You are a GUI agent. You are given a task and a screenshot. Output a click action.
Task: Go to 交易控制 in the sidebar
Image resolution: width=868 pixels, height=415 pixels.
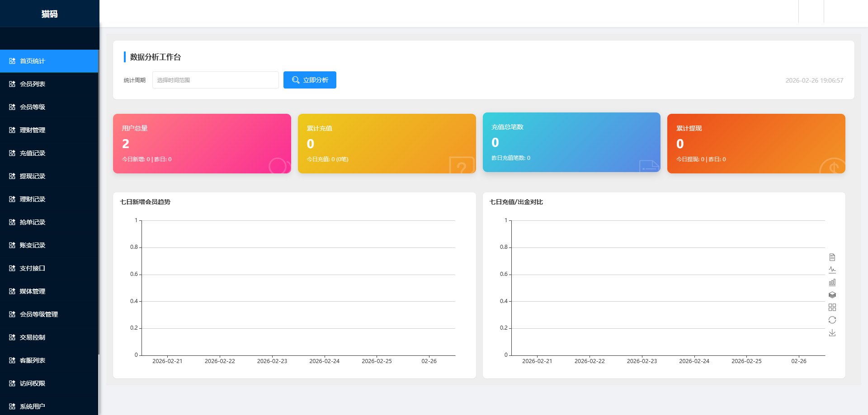click(33, 337)
